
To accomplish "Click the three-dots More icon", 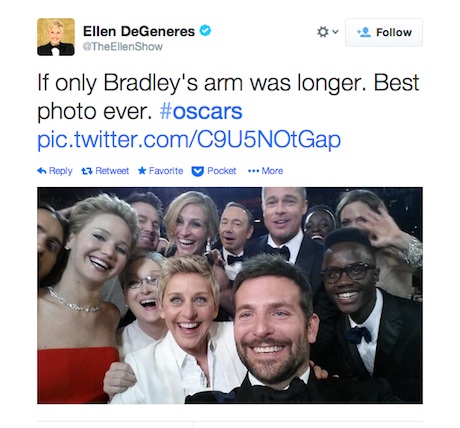I will [x=253, y=171].
